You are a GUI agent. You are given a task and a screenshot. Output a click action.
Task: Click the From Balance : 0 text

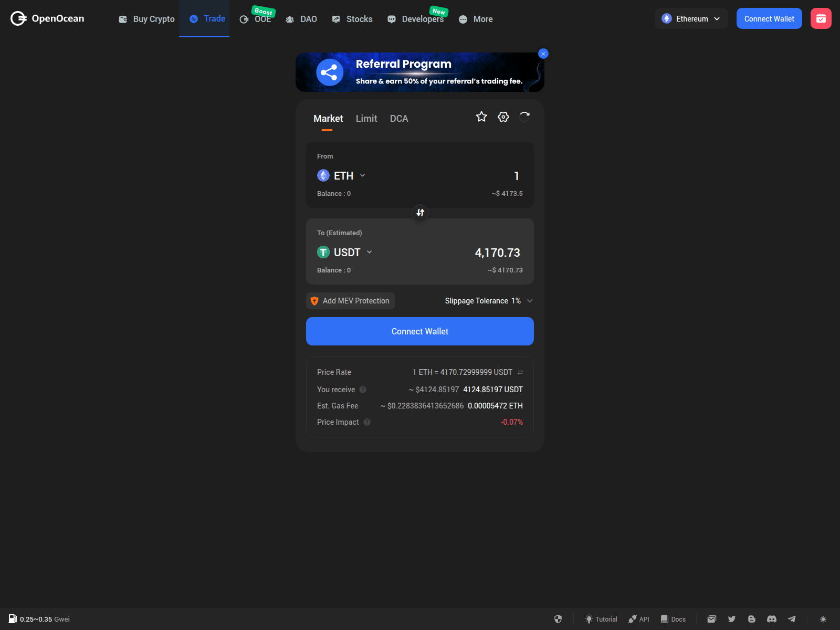[334, 194]
